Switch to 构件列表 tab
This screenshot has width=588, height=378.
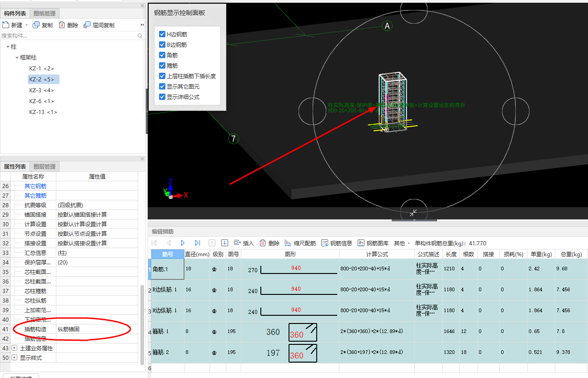click(15, 14)
